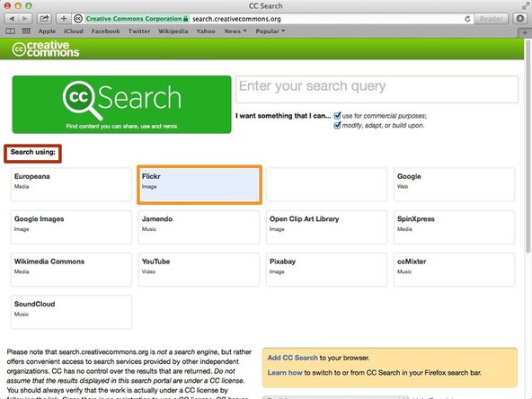Select YouTube Video search source
This screenshot has height=399, width=532.
pos(199,270)
